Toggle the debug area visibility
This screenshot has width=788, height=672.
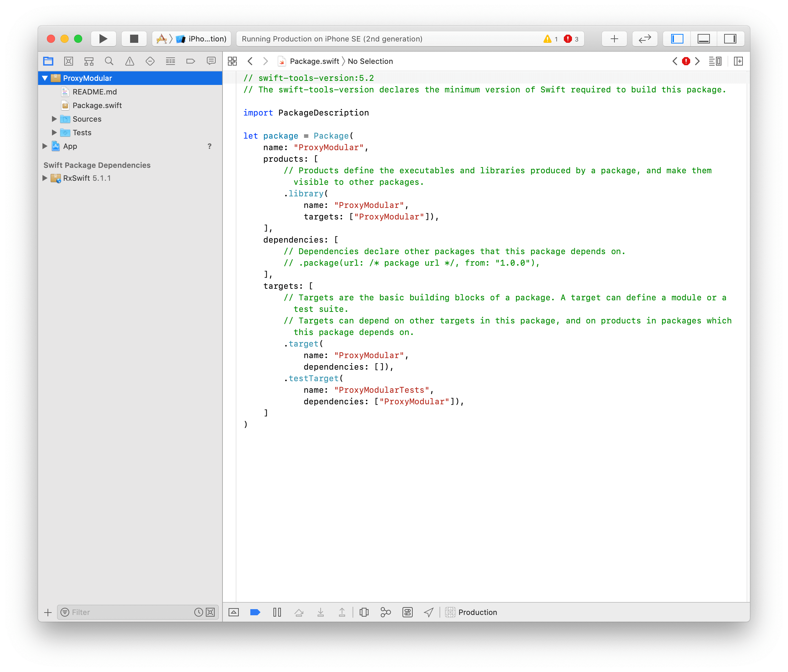pyautogui.click(x=703, y=39)
